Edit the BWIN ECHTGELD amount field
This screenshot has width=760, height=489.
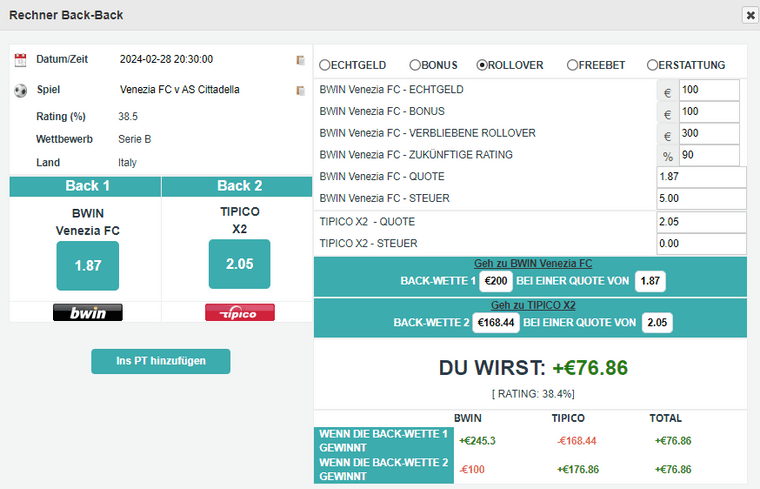[x=710, y=90]
